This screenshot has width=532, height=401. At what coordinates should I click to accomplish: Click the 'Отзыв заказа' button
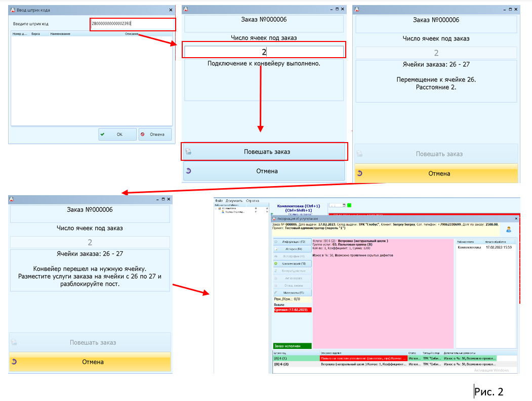(x=293, y=285)
